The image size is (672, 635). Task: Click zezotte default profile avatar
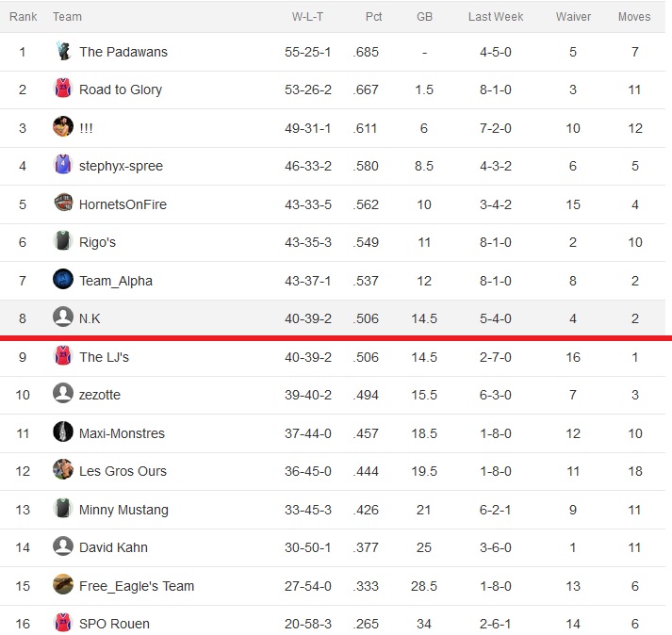(x=63, y=394)
